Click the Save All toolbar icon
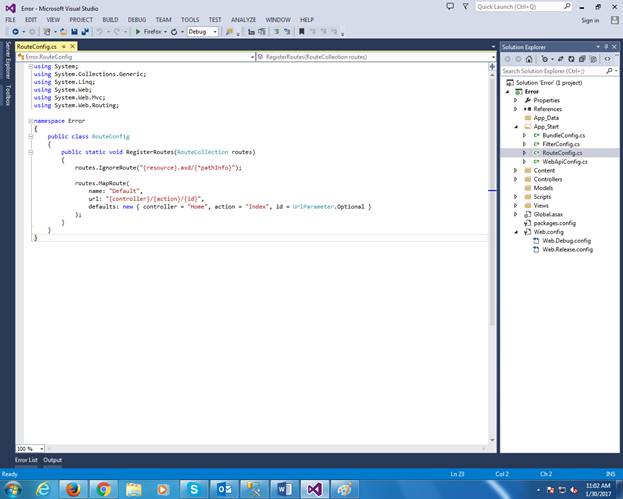 85,32
